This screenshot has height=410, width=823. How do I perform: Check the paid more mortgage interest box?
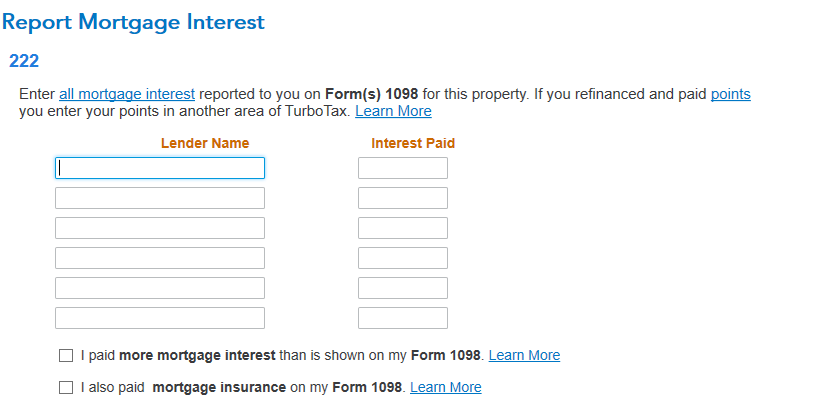click(66, 355)
